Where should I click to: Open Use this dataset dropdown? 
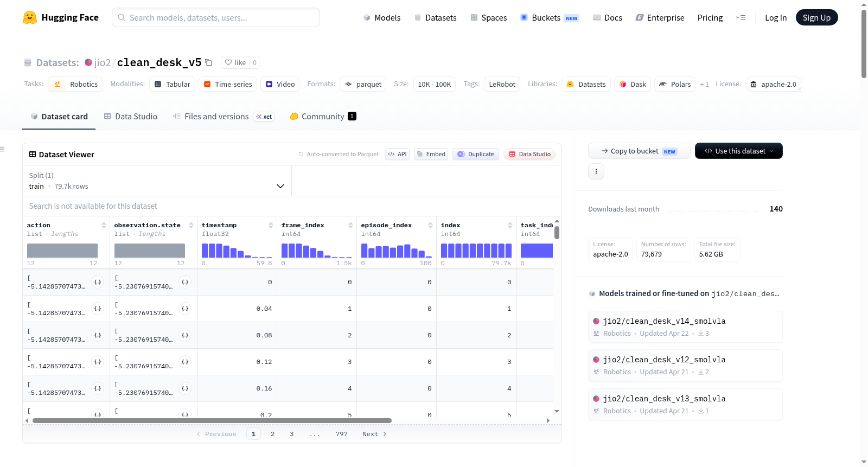pos(738,151)
